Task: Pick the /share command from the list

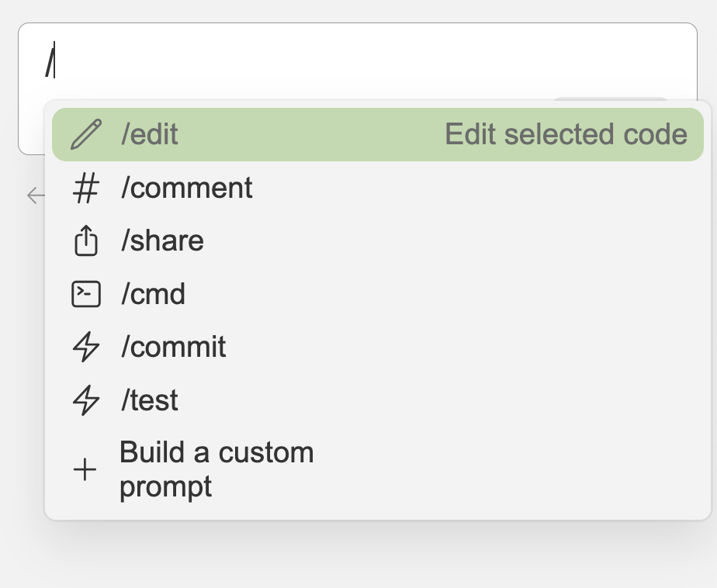Action: point(162,241)
